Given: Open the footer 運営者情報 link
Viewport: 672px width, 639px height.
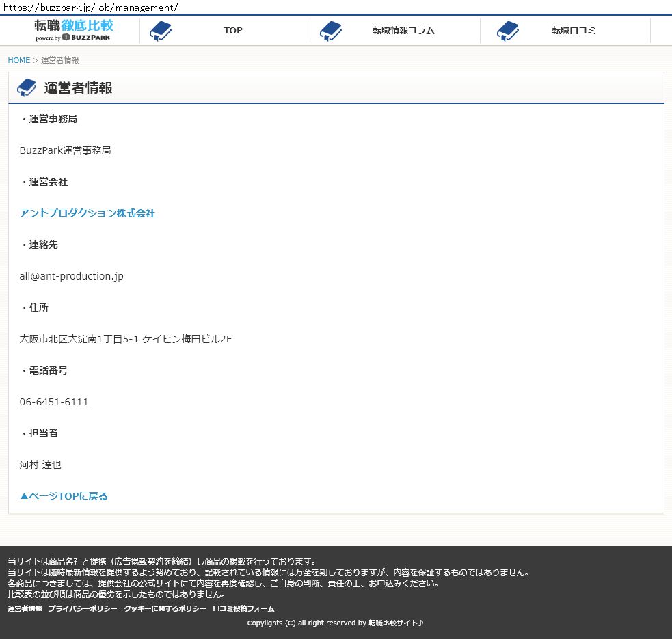Looking at the screenshot, I should [x=25, y=608].
